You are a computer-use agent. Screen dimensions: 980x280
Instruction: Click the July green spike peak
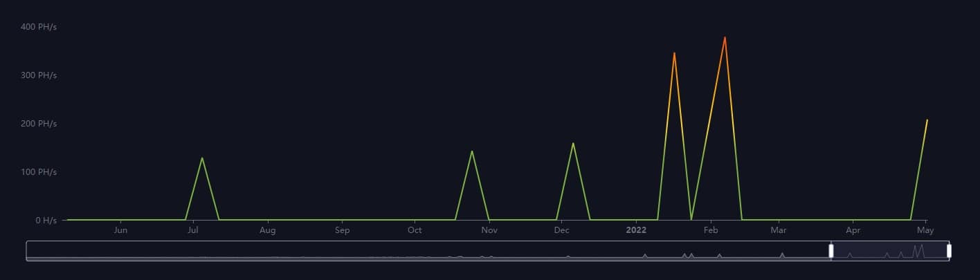tap(202, 158)
